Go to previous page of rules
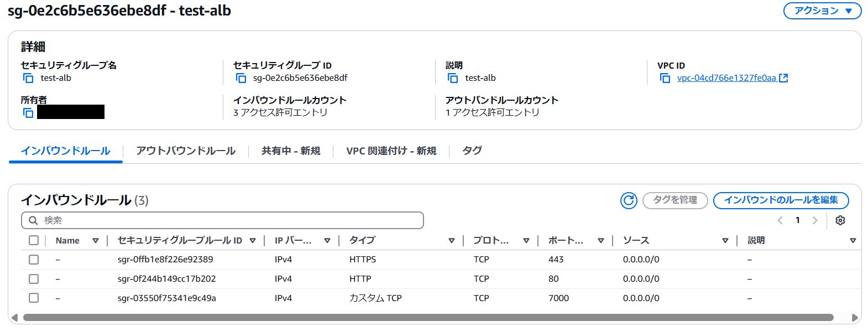 coord(780,220)
